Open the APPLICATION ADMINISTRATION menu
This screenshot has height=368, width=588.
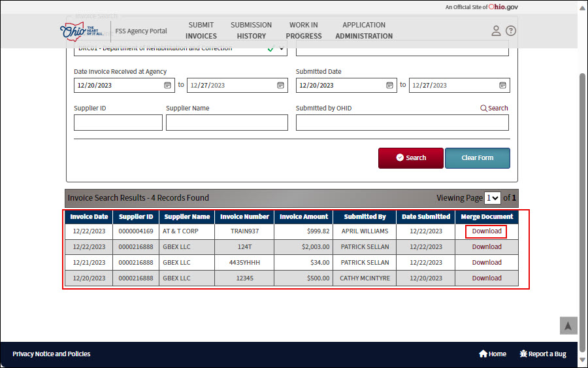point(364,30)
